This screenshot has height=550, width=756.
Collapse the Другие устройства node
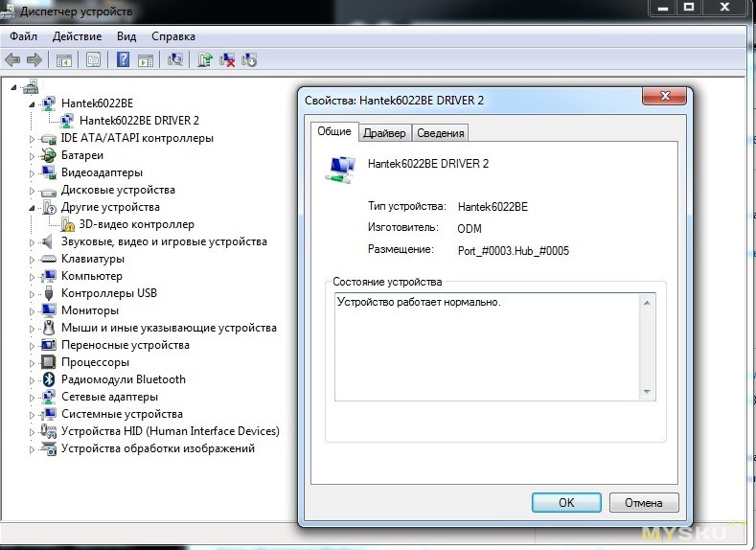[32, 208]
